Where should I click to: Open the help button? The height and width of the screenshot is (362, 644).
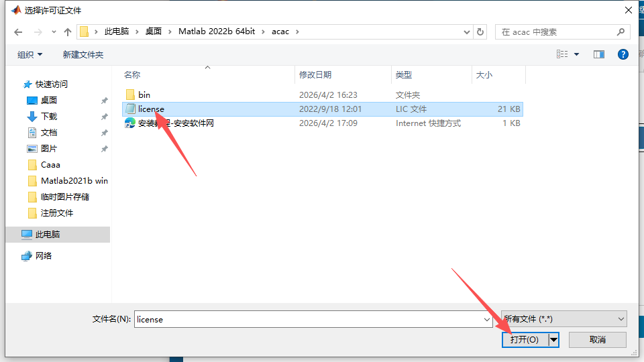(623, 54)
